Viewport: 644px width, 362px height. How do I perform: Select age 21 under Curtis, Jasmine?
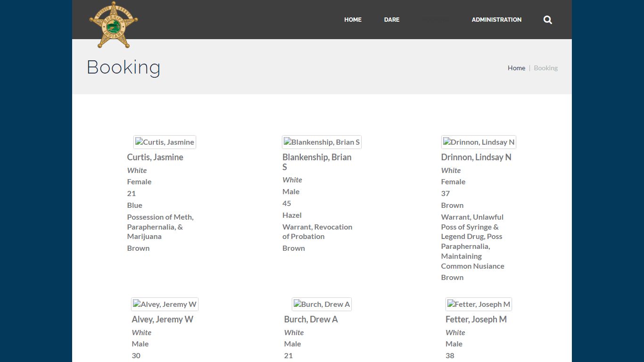point(132,193)
